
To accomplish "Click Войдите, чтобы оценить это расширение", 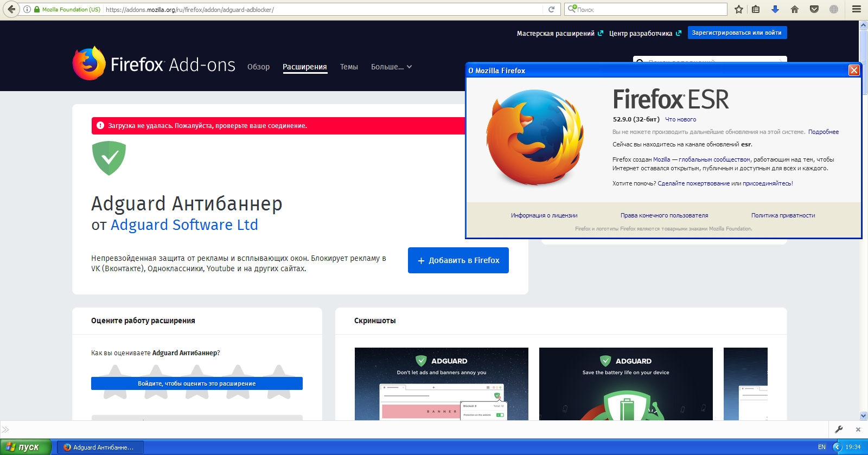I will coord(197,383).
